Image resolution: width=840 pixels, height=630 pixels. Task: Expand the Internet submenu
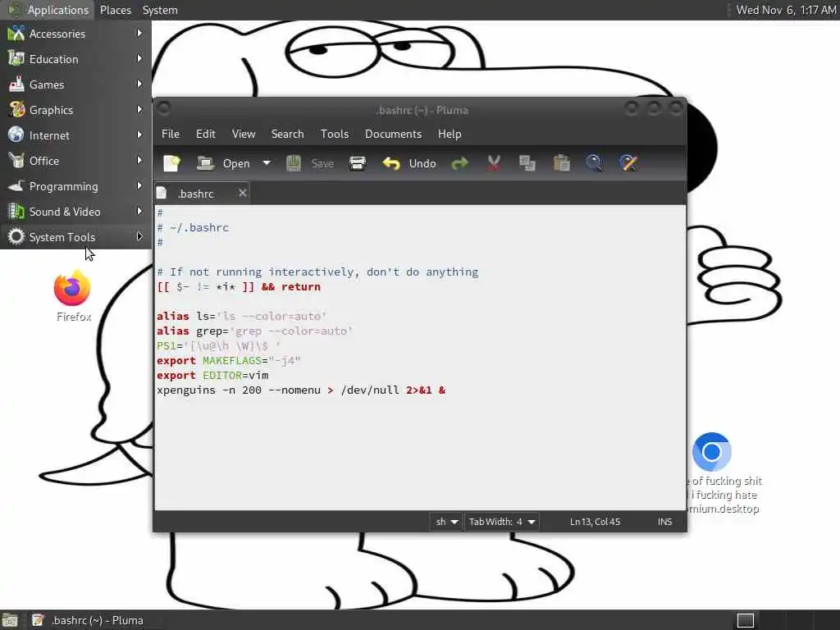click(75, 135)
